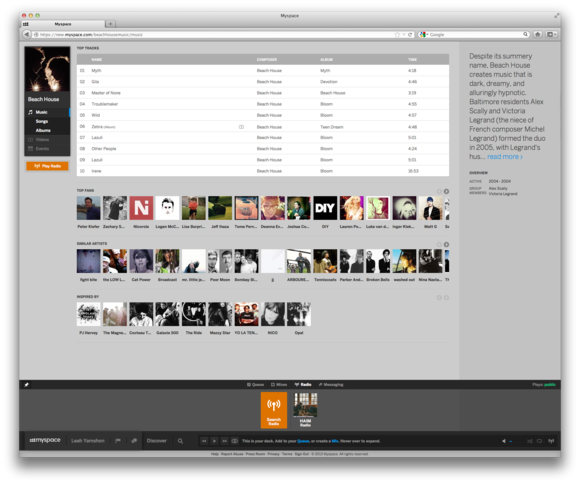Viewport: 580px width, 484px height.
Task: Open Leah Yamshon's profile link
Action: point(88,441)
